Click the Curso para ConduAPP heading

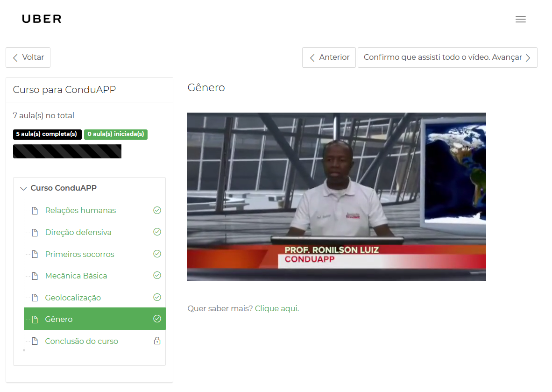point(64,90)
